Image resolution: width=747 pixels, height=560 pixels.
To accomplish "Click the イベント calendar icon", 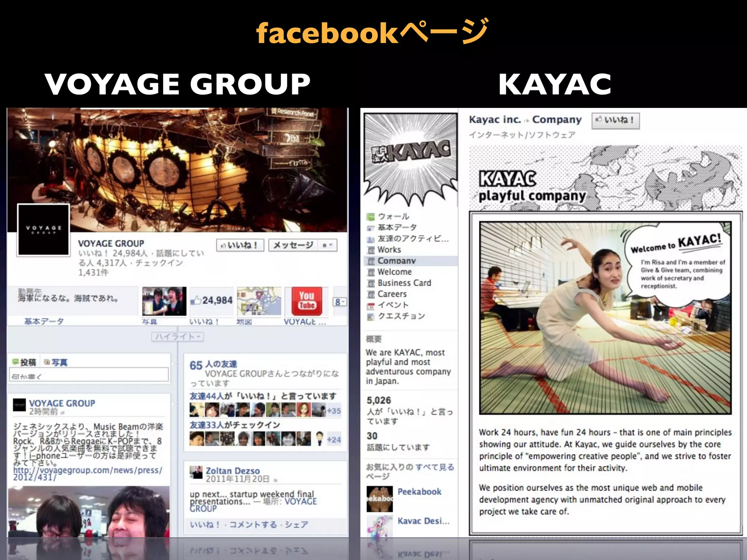I will pos(371,306).
